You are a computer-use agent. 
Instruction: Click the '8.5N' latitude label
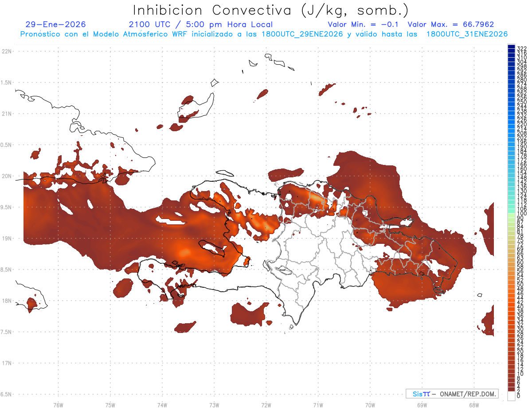7,270
